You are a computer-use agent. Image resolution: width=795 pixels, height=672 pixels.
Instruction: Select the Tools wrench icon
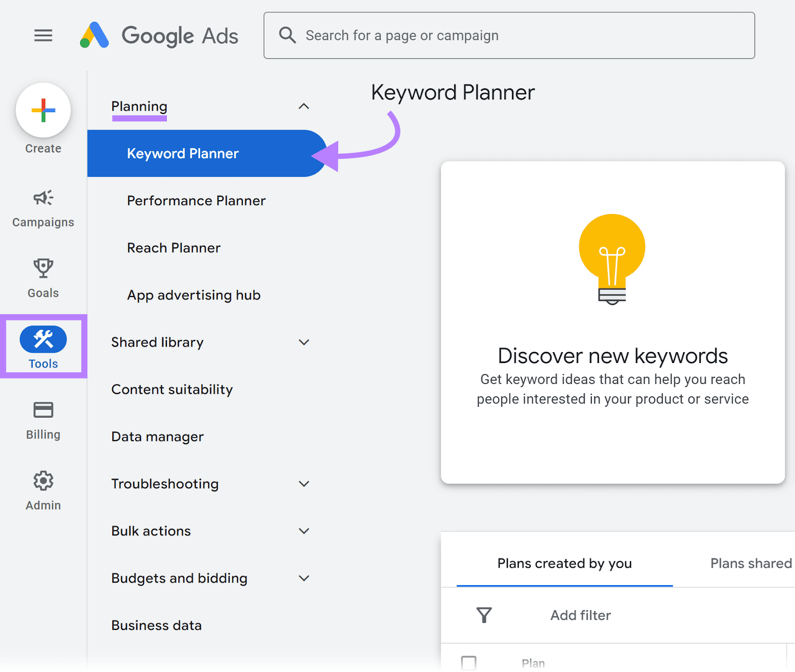coord(43,339)
